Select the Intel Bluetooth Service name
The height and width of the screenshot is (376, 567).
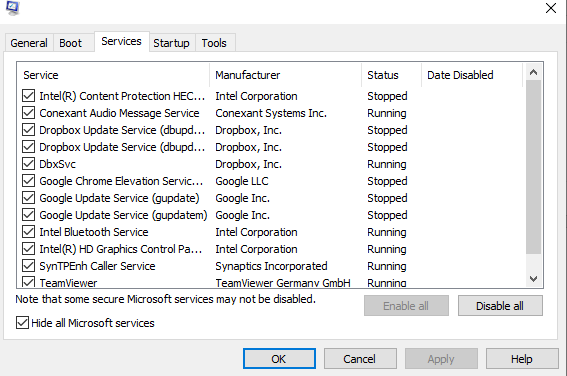coord(94,232)
